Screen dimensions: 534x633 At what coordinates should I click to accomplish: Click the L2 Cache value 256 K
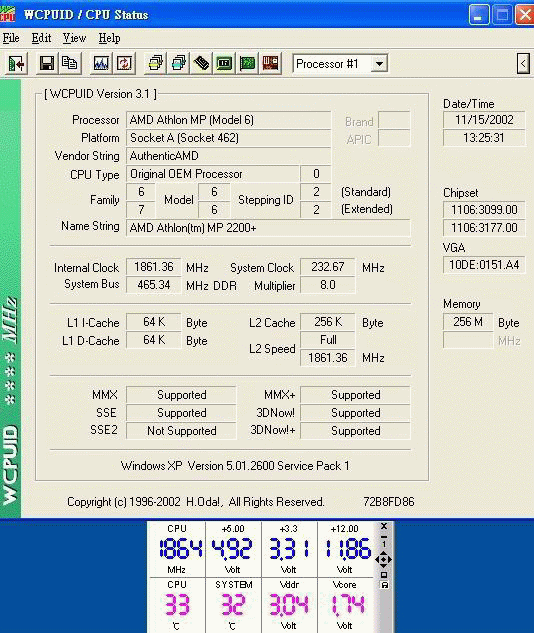point(328,322)
